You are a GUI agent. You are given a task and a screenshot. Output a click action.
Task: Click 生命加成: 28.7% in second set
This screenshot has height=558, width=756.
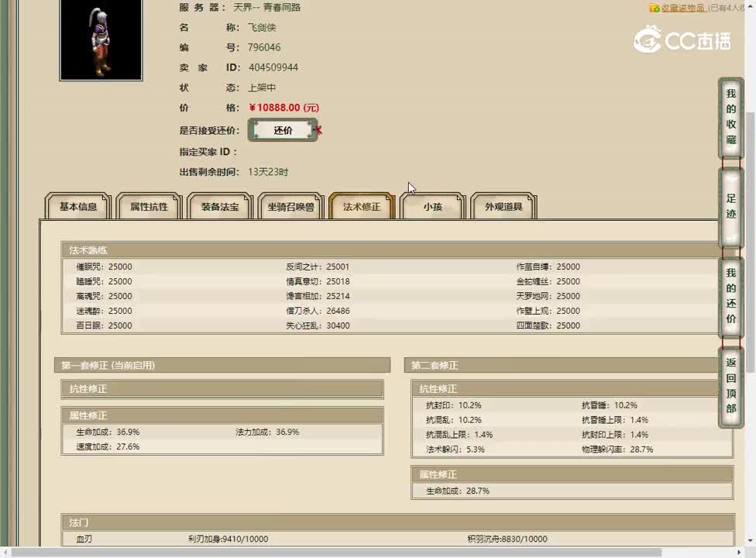pos(458,491)
